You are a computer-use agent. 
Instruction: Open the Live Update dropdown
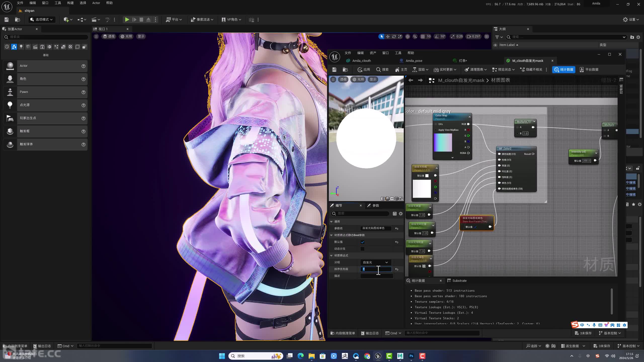(x=445, y=70)
